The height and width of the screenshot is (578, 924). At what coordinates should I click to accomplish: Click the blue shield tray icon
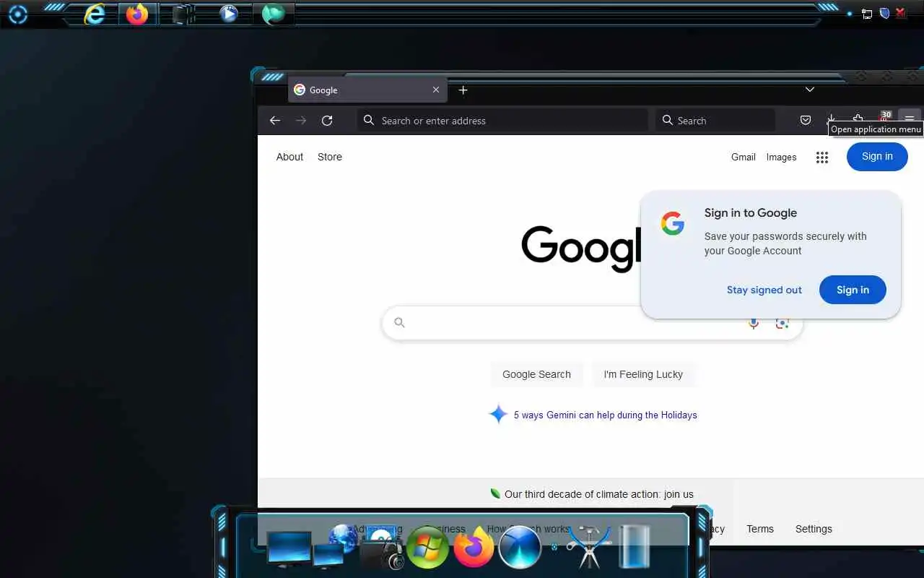tap(884, 13)
